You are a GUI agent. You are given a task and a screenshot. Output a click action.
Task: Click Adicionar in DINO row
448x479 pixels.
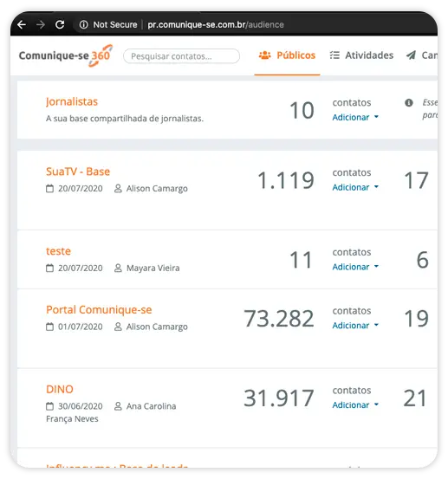tap(355, 405)
